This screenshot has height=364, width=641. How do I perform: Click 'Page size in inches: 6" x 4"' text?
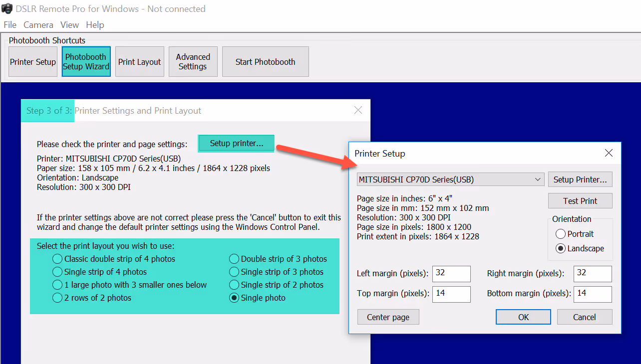click(x=405, y=198)
